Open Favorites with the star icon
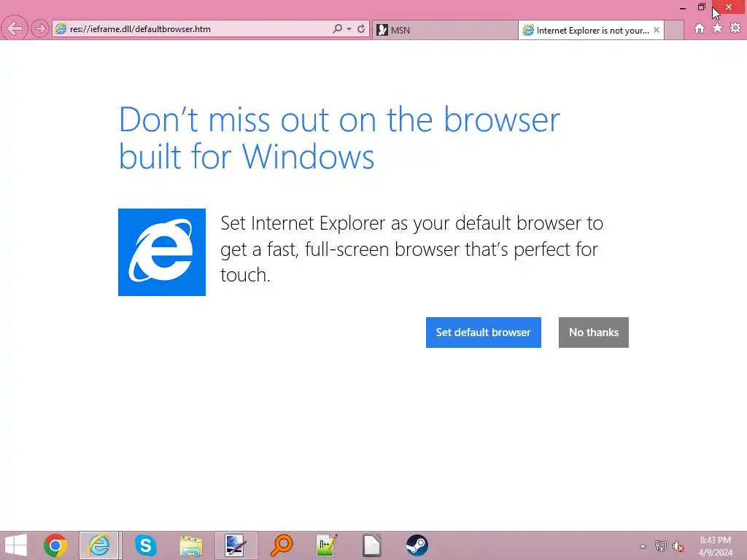Image resolution: width=747 pixels, height=560 pixels. tap(717, 28)
